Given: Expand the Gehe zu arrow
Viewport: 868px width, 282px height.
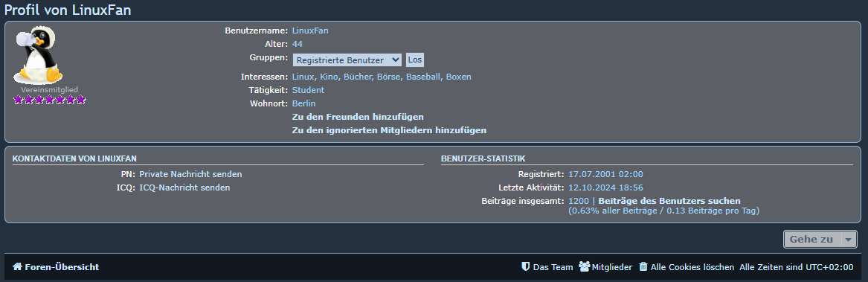Looking at the screenshot, I should coord(849,240).
